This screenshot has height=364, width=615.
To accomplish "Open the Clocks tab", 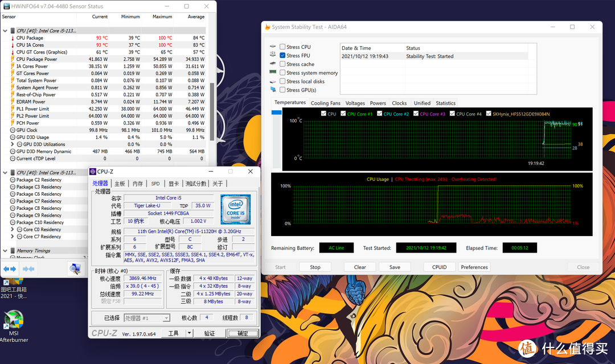I will (399, 103).
